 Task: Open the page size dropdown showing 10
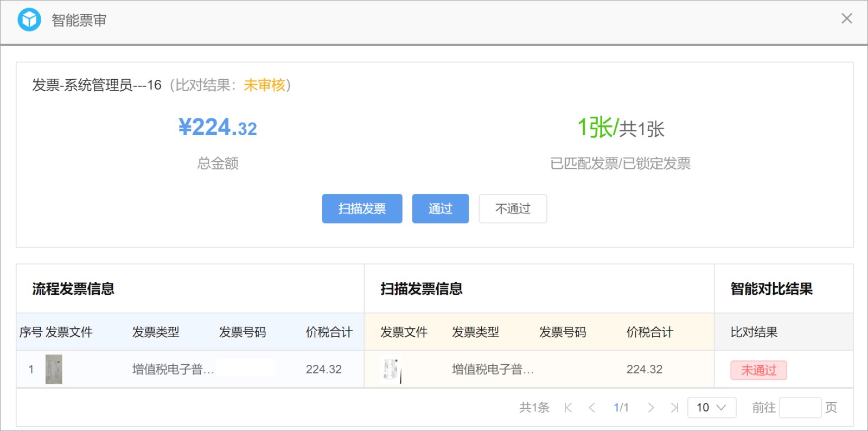click(712, 408)
